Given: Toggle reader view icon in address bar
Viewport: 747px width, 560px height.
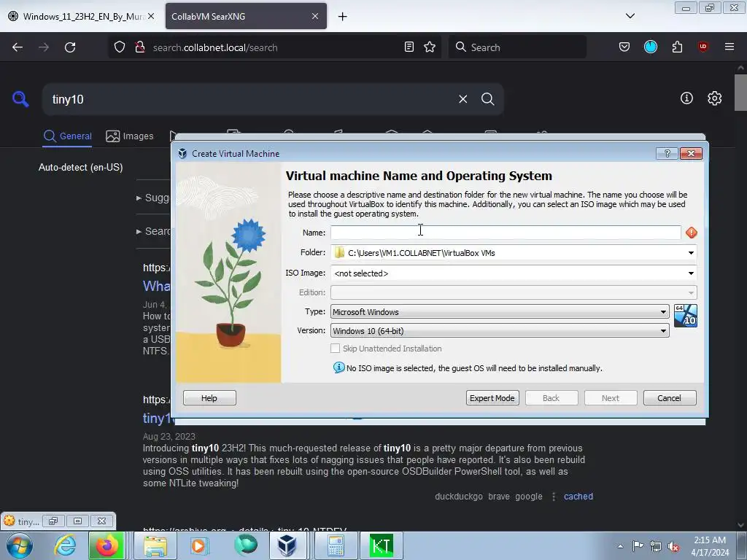Looking at the screenshot, I should tap(409, 47).
